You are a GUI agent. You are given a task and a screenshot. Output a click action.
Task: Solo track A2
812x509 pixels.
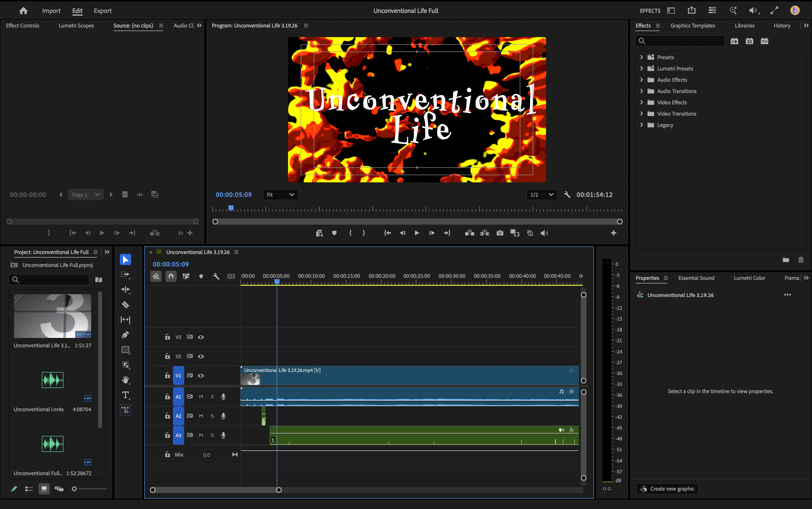click(x=212, y=416)
